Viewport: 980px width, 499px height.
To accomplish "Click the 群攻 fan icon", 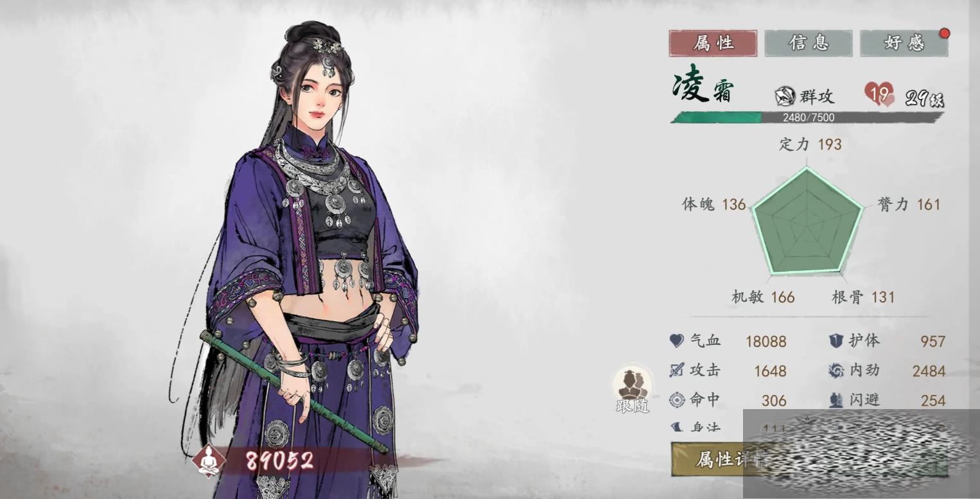I will pyautogui.click(x=784, y=96).
